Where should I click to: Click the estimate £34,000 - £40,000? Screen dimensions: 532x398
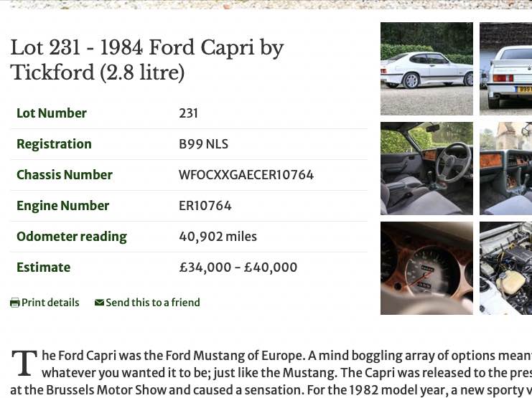[x=238, y=267]
